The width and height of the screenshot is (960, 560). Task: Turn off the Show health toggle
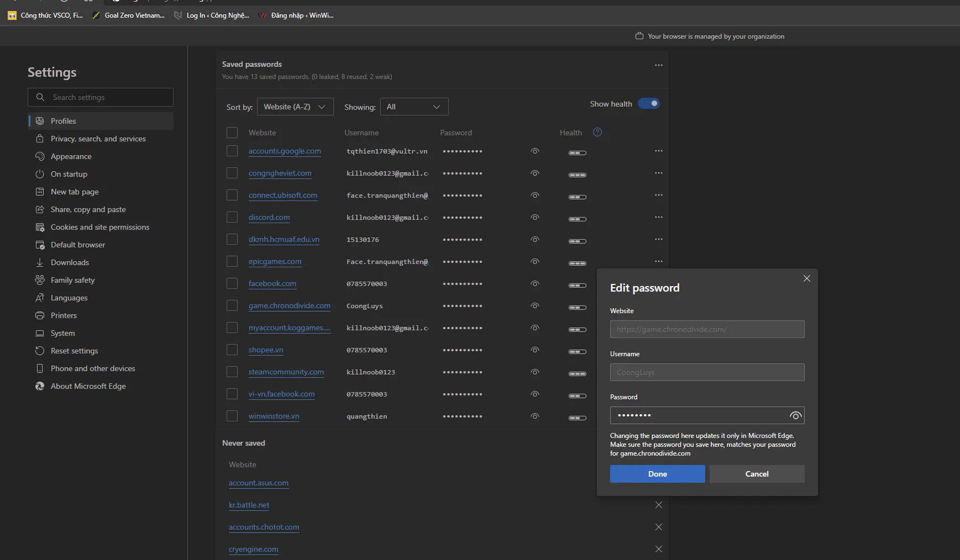tap(649, 103)
